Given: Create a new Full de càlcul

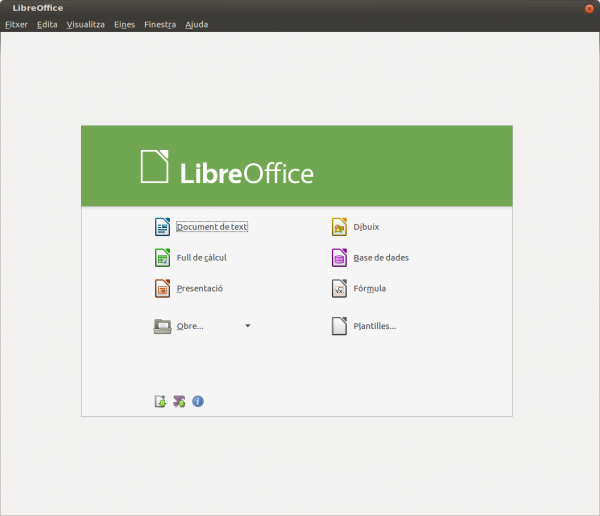Looking at the screenshot, I should click(x=202, y=258).
